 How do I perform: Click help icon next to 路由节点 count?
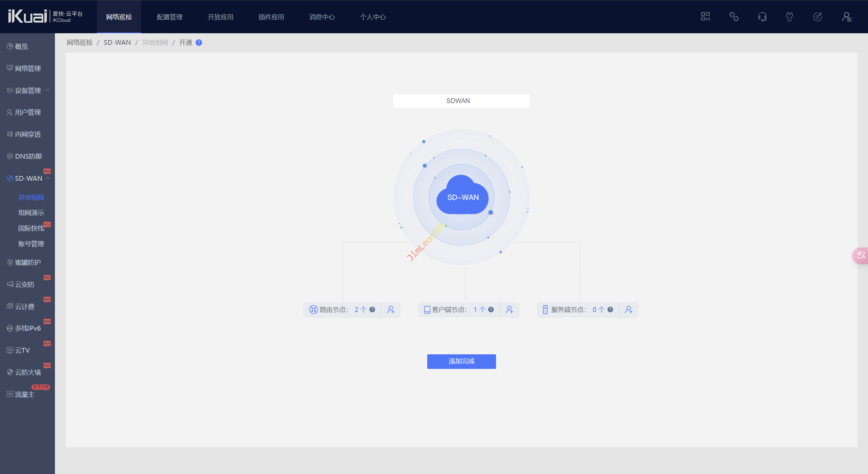[x=372, y=310]
